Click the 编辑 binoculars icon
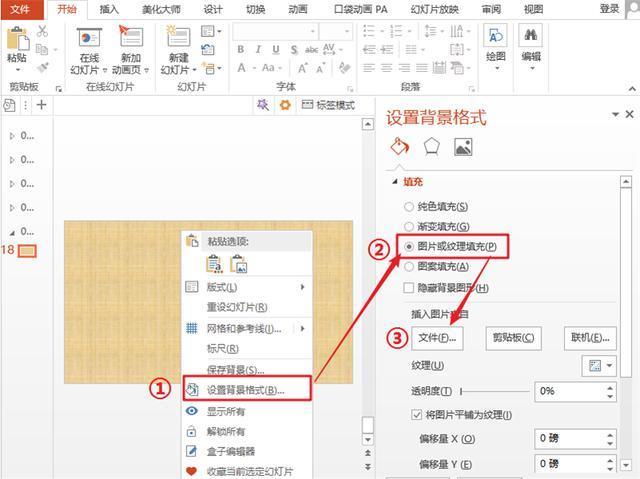Image resolution: width=640 pixels, height=479 pixels. click(531, 36)
